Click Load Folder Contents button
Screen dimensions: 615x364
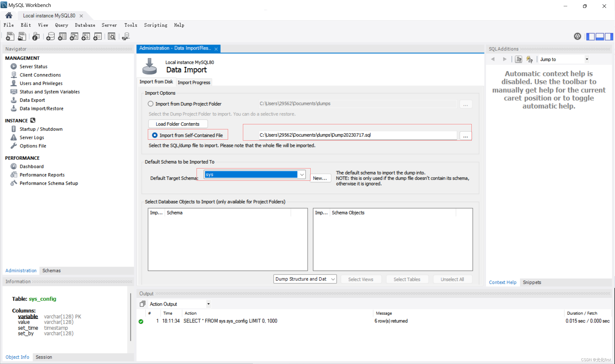[178, 124]
